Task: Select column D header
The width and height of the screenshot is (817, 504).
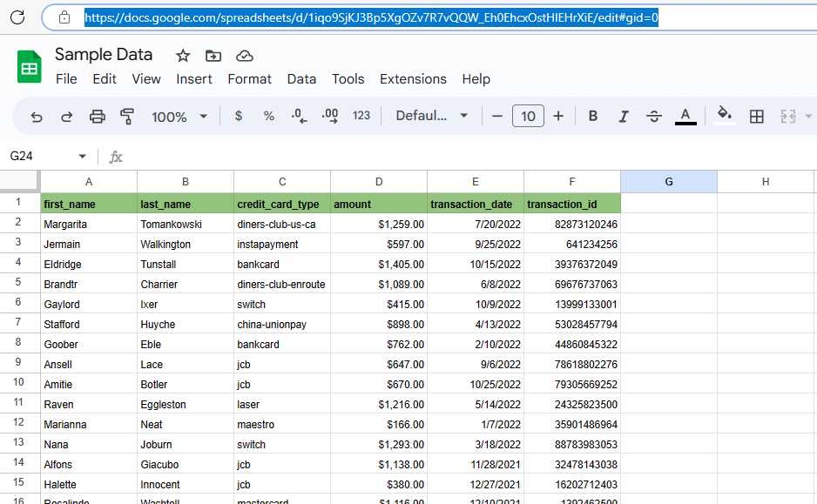Action: point(379,182)
